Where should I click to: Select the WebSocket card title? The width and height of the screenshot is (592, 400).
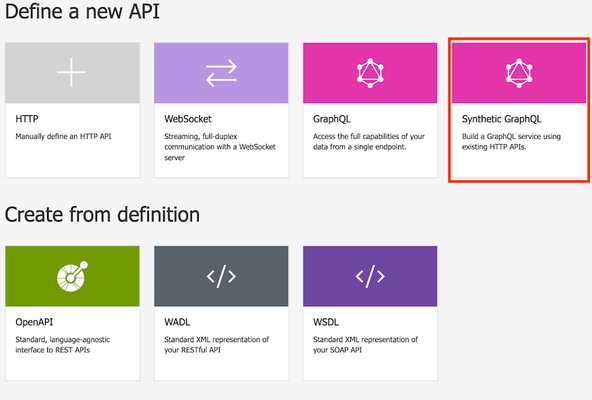(x=188, y=119)
